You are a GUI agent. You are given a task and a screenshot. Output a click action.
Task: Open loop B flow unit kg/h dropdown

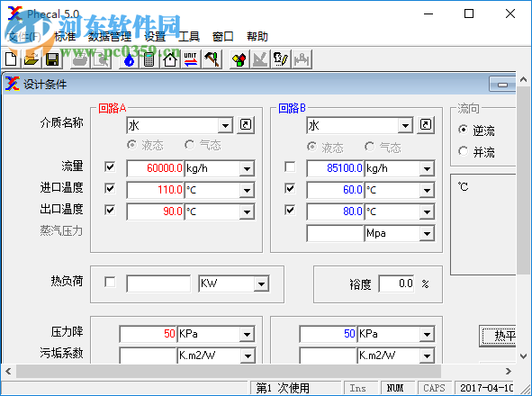428,168
